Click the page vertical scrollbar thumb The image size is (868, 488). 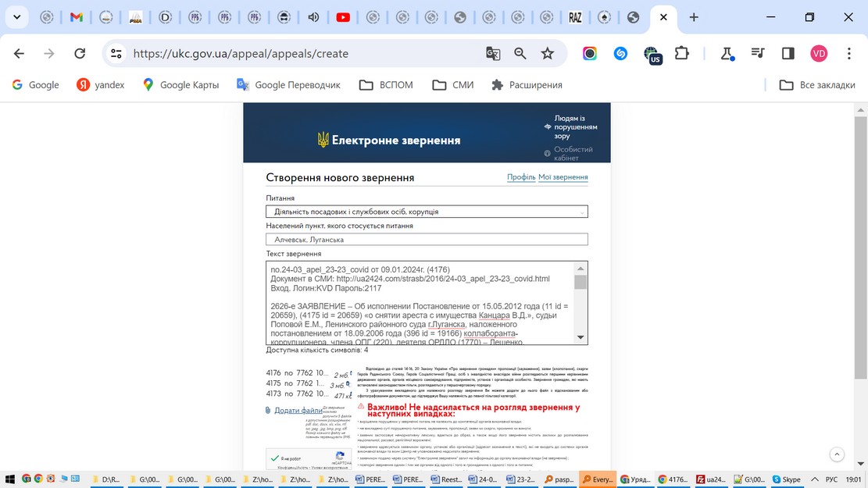[860, 247]
